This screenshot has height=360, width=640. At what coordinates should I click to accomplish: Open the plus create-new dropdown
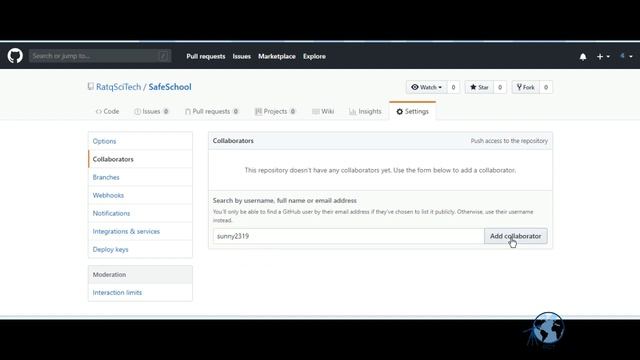click(x=603, y=57)
